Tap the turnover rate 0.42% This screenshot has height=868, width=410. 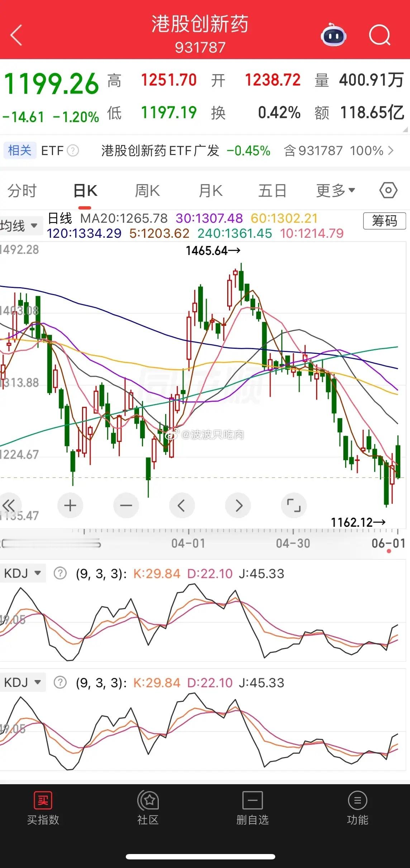point(279,112)
